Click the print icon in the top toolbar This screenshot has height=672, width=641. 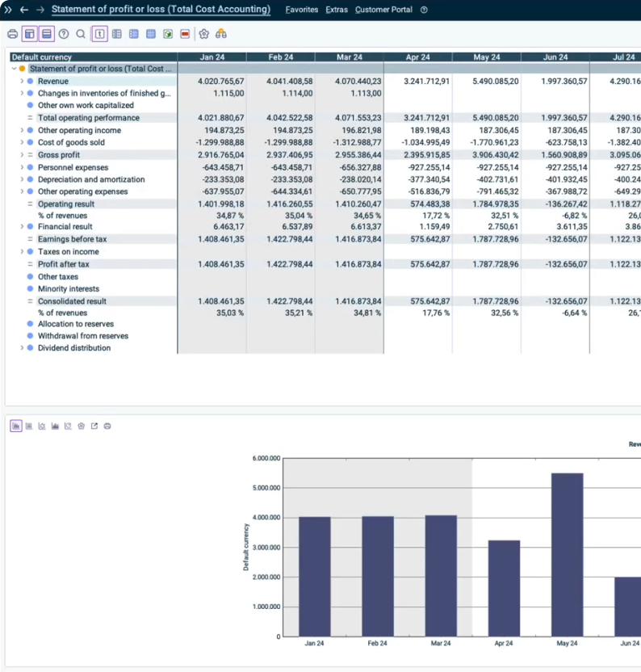point(12,34)
